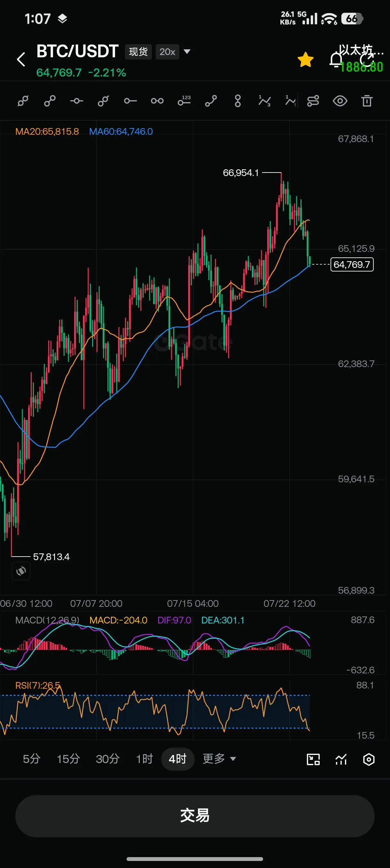
Task: Select the horizontal segment drawing tool
Action: [x=157, y=101]
